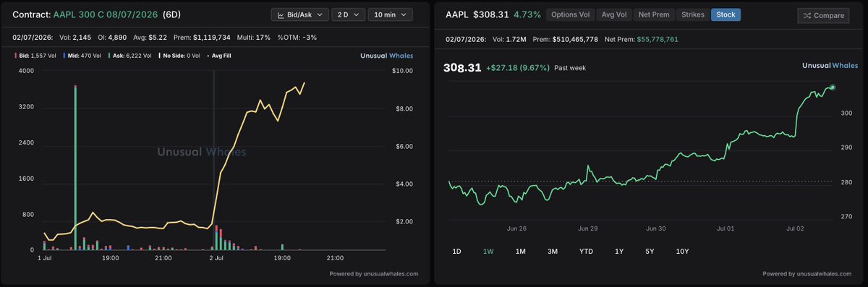Select the 1D time range
The height and width of the screenshot is (287, 868).
[x=456, y=252]
